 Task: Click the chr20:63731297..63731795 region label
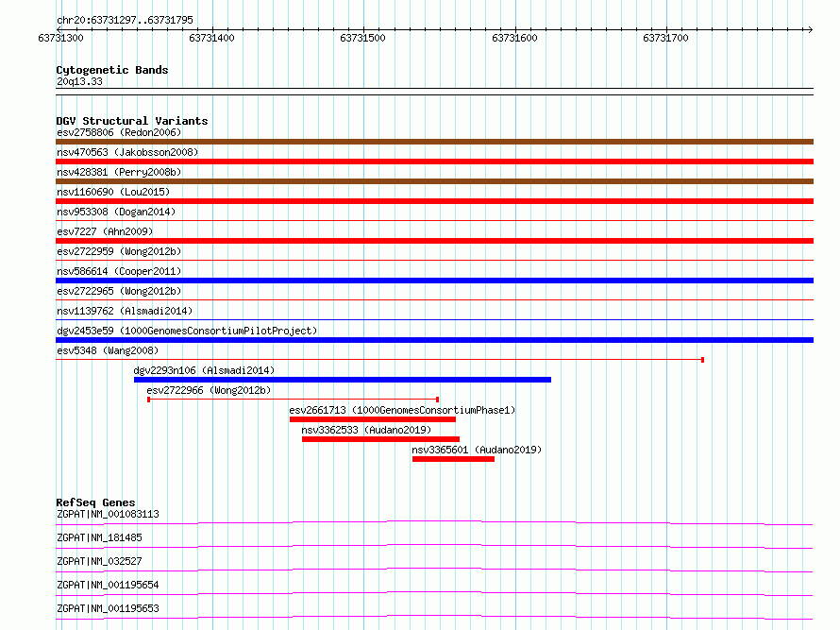pyautogui.click(x=125, y=20)
